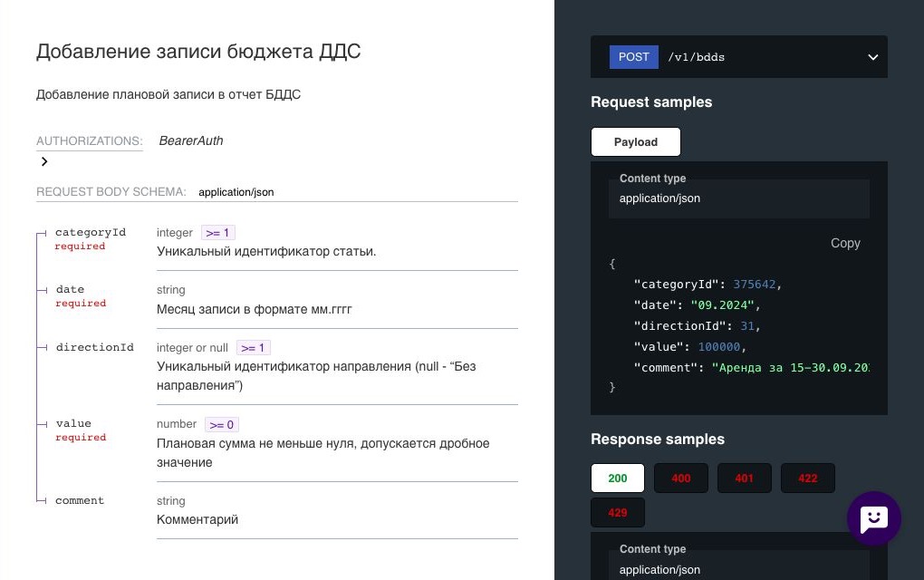
Task: Click the 'Request samples' heading
Action: pos(651,102)
